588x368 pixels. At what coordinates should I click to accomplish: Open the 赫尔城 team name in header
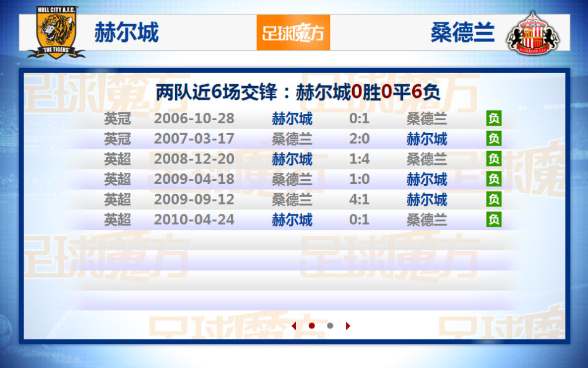(x=126, y=33)
